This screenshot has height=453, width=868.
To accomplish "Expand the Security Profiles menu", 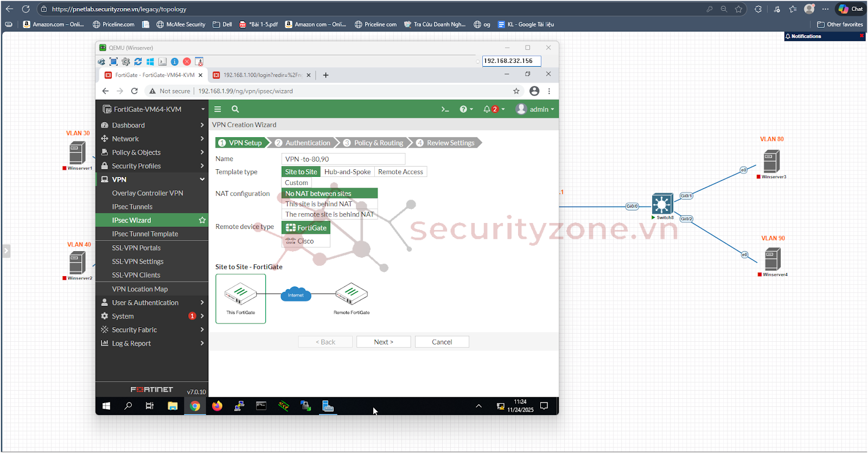I will [136, 166].
